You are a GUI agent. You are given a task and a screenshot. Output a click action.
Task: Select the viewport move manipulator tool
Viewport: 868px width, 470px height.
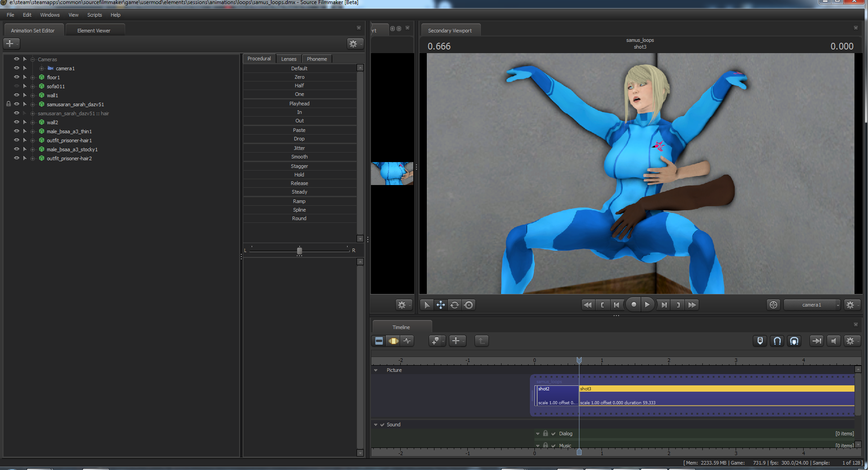(441, 305)
